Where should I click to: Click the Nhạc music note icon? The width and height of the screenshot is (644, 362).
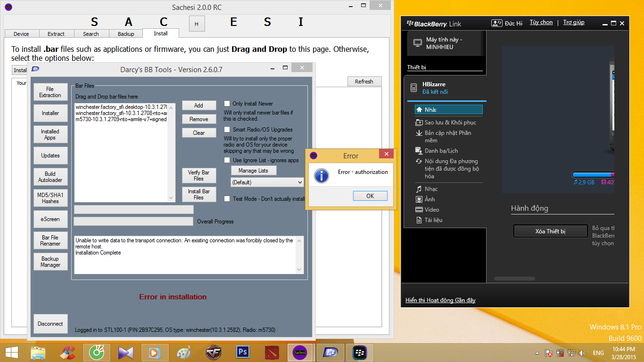(419, 189)
